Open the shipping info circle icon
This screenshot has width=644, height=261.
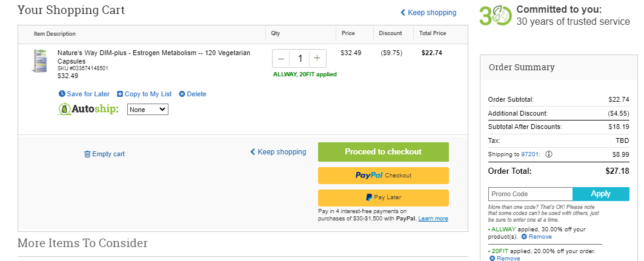pos(549,154)
